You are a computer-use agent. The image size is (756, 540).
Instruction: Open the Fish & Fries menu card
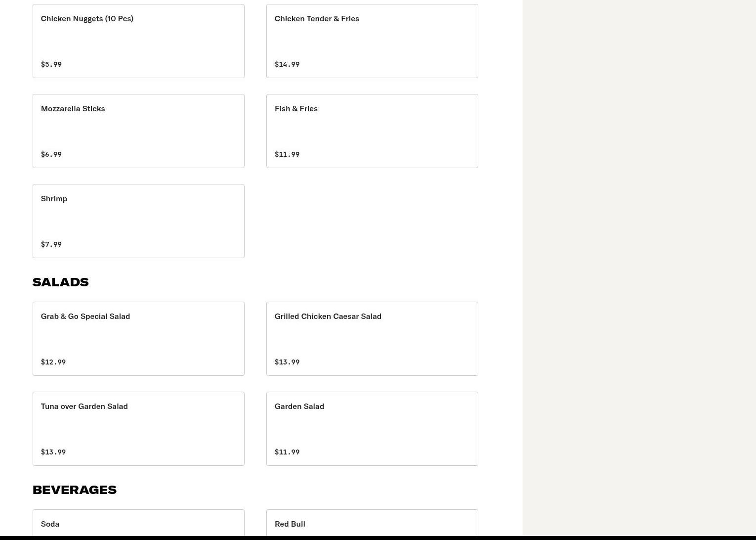tap(372, 131)
